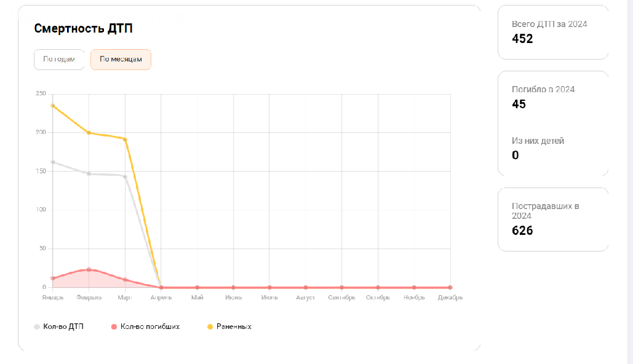
Task: Click the Пострадавших в 2024 card
Action: [x=553, y=220]
